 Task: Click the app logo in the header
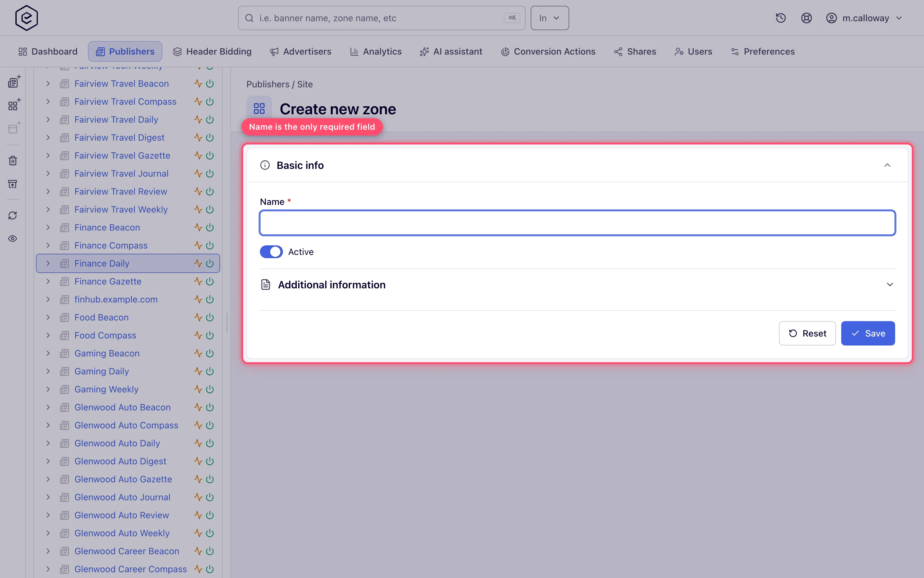click(x=26, y=18)
